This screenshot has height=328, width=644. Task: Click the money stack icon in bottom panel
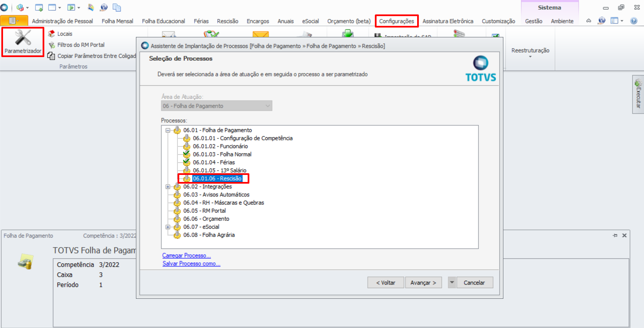[x=26, y=262]
